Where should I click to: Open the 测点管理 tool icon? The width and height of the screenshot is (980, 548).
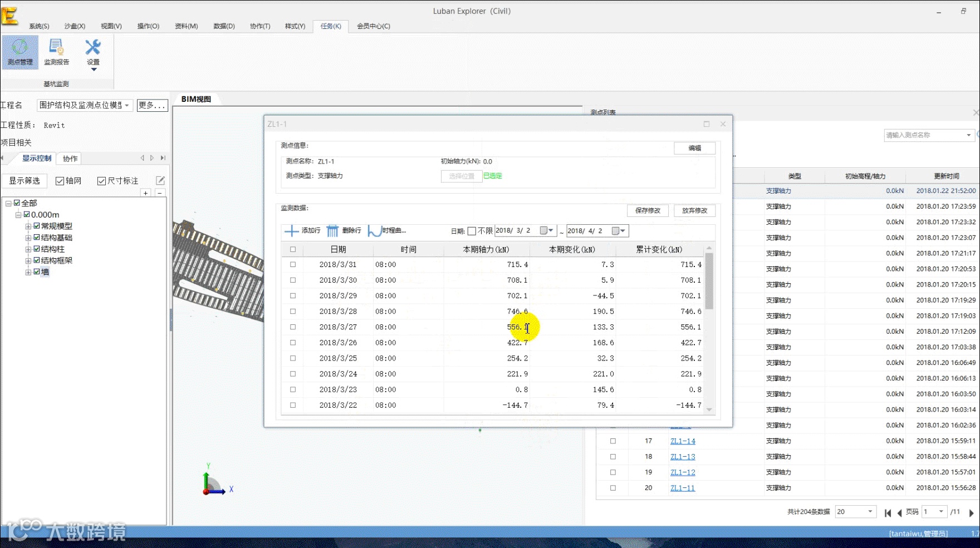(x=20, y=52)
